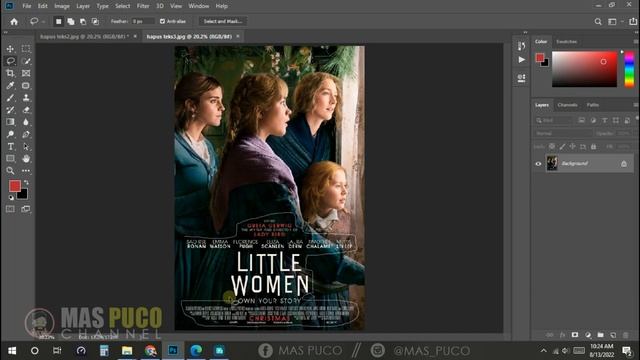The image size is (640, 360).
Task: Open the workspace switcher dropdown
Action: (x=614, y=22)
